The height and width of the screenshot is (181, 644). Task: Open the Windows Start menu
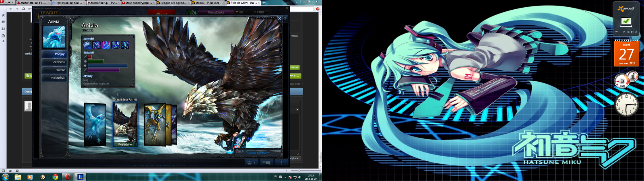5,177
